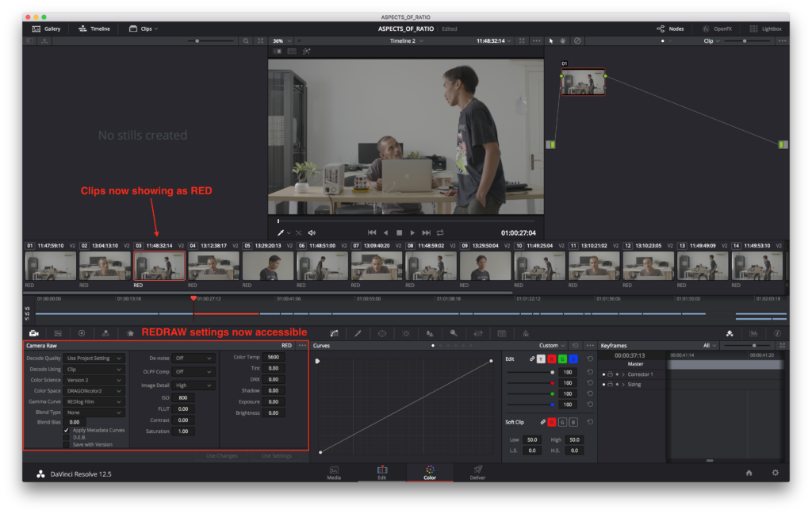Toggle loop playback icon
This screenshot has width=812, height=514.
click(x=440, y=232)
